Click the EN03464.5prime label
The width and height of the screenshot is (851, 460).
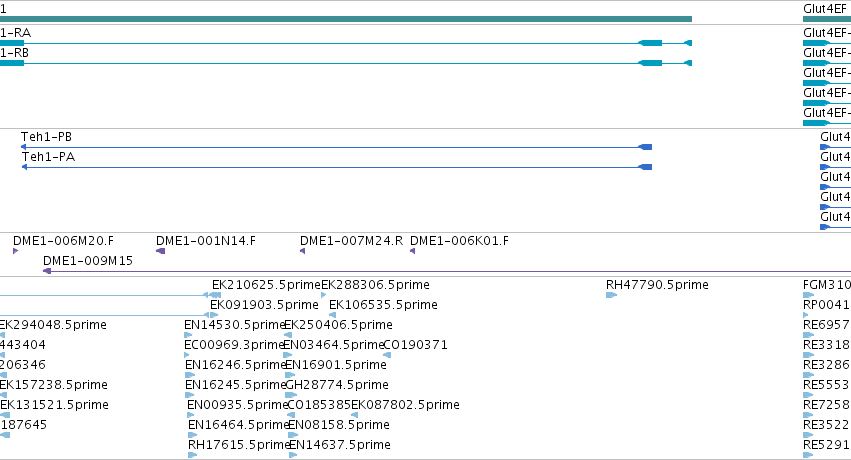click(x=334, y=345)
